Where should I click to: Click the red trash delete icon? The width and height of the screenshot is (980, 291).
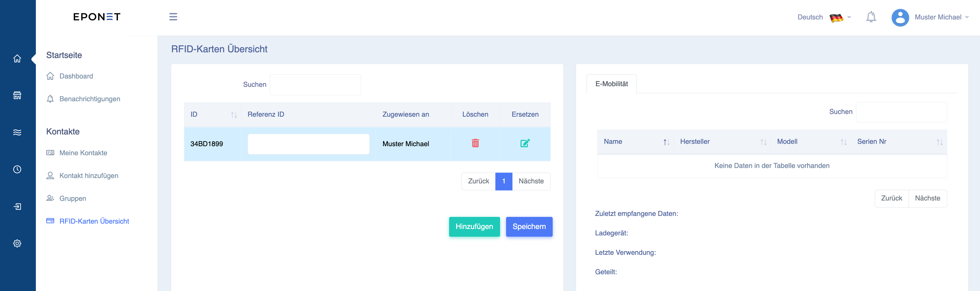pos(475,143)
